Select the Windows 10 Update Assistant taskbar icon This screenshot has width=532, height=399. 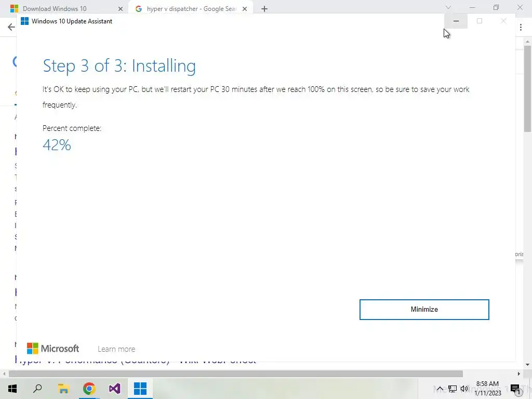click(x=140, y=389)
